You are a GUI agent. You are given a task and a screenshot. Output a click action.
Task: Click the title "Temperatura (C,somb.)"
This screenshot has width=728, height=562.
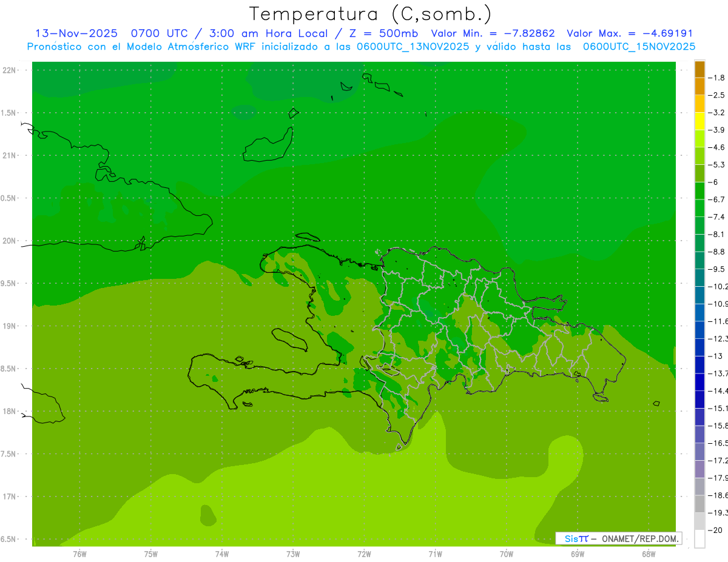tap(371, 13)
